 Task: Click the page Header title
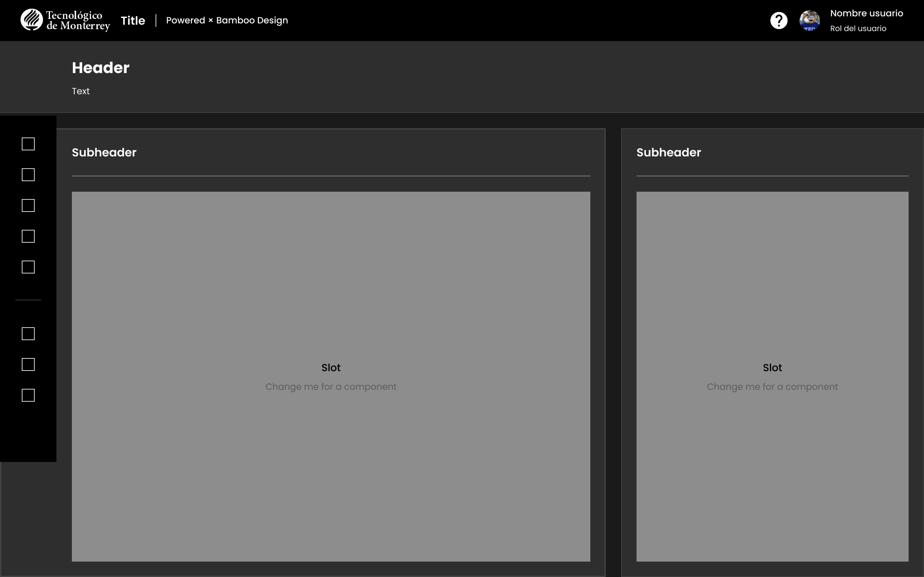point(101,68)
